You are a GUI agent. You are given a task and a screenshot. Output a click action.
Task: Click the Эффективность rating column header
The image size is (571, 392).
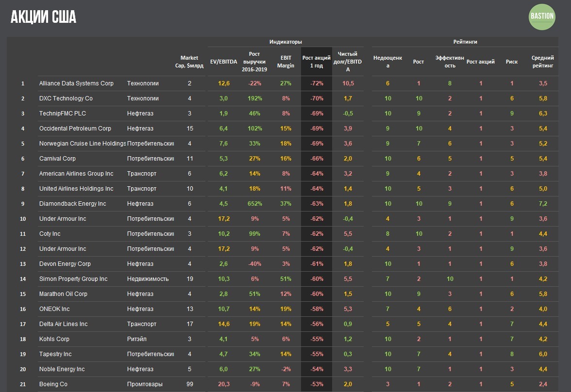click(450, 62)
